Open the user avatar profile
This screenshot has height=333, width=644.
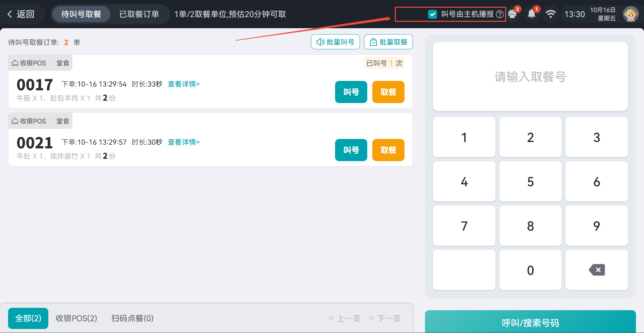tap(631, 14)
